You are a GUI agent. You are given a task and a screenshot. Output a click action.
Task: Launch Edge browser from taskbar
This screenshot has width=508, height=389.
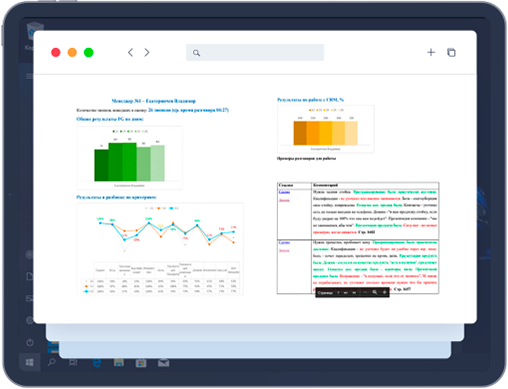97,363
